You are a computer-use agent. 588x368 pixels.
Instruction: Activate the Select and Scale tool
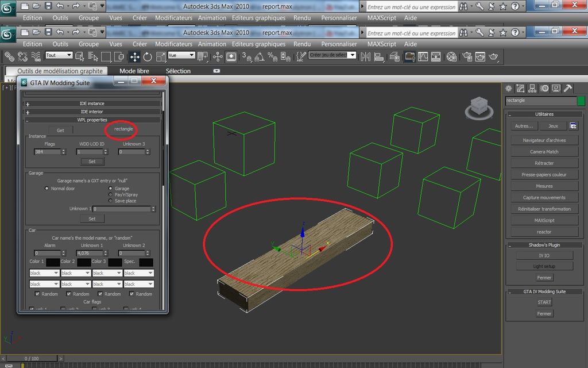pos(161,57)
